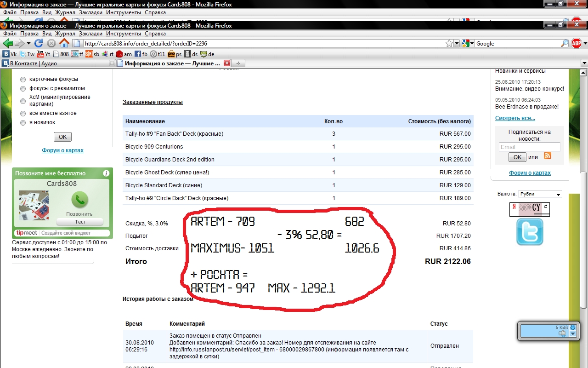588x368 pixels.
Task: Select 'ХсМ (манипулирование картами)' radio option
Action: (23, 101)
